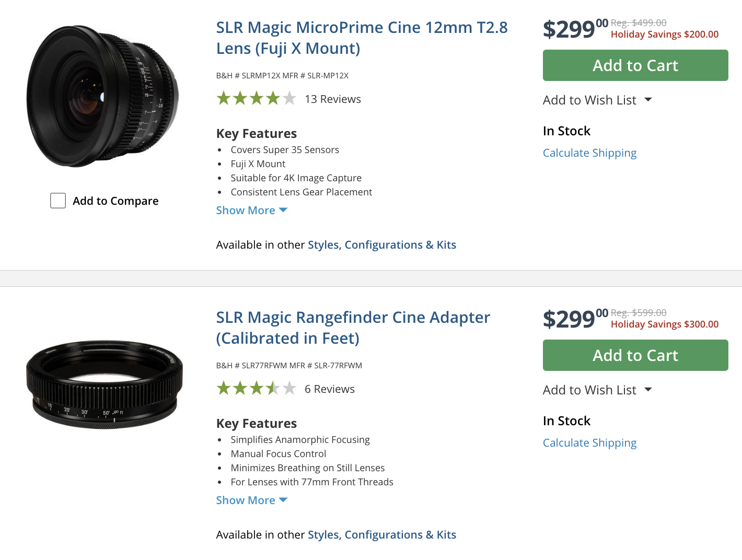Click star rating of MicroPrime Cine lens

[256, 98]
